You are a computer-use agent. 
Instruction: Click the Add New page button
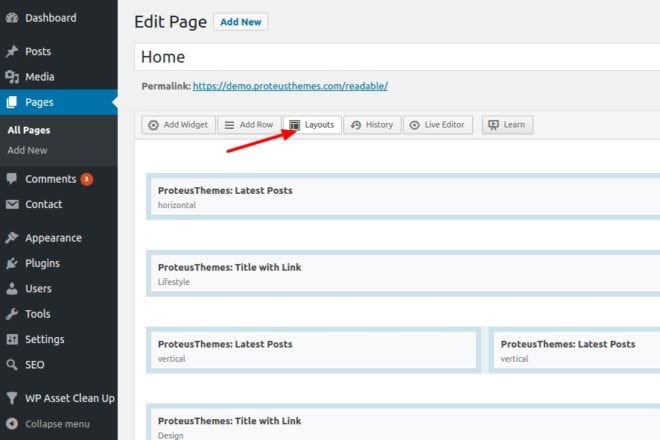coord(240,22)
